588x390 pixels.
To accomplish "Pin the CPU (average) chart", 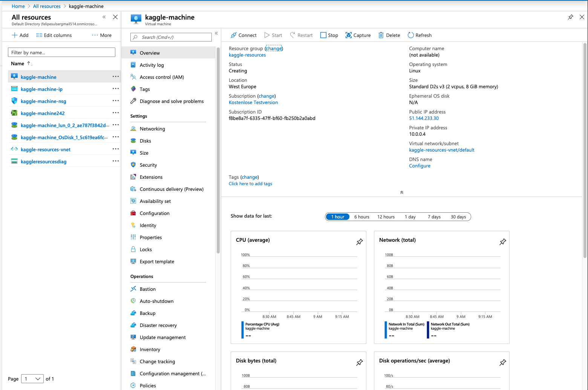I will [360, 242].
